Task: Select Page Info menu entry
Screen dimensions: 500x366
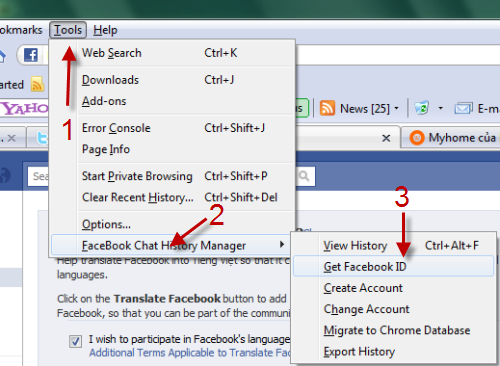Action: tap(172, 149)
